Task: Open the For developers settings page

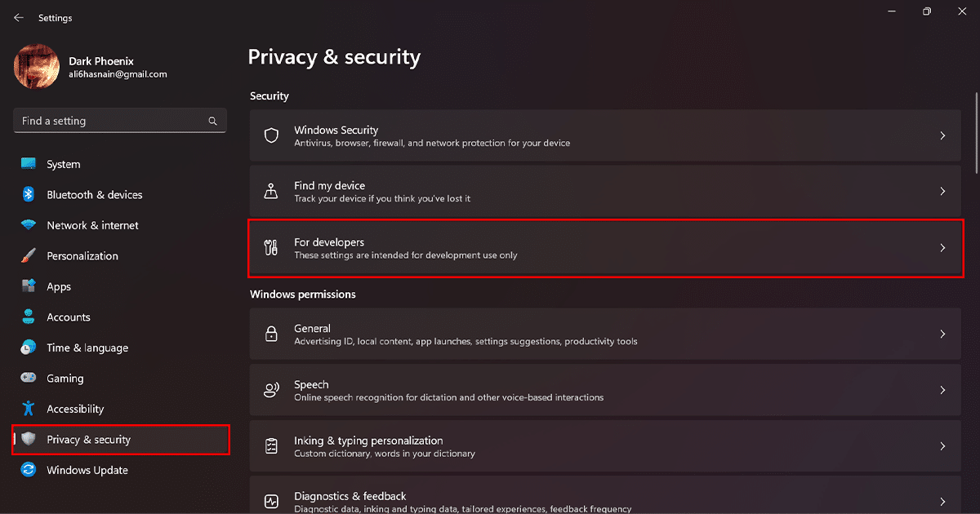Action: 604,246
